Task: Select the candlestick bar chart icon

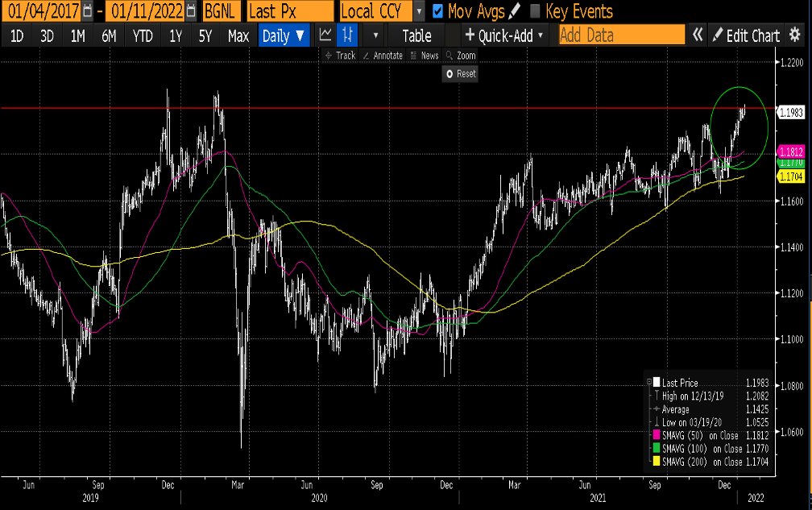Action: pos(347,35)
